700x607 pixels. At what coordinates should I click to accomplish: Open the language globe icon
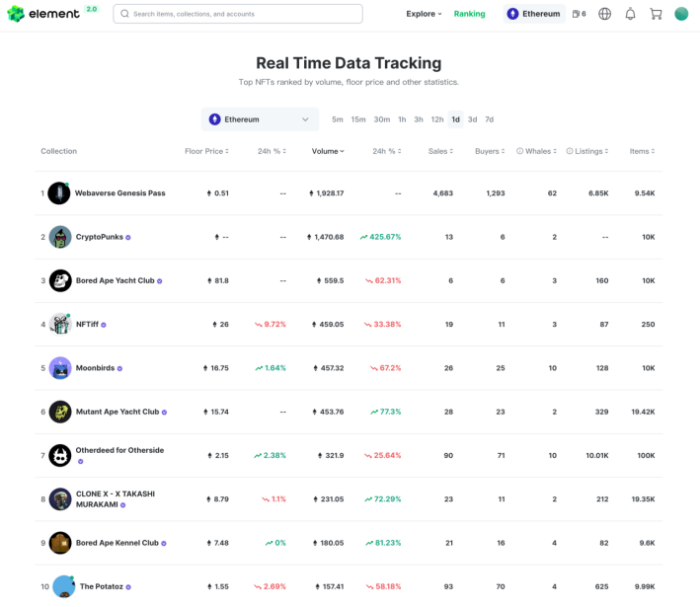pos(604,14)
